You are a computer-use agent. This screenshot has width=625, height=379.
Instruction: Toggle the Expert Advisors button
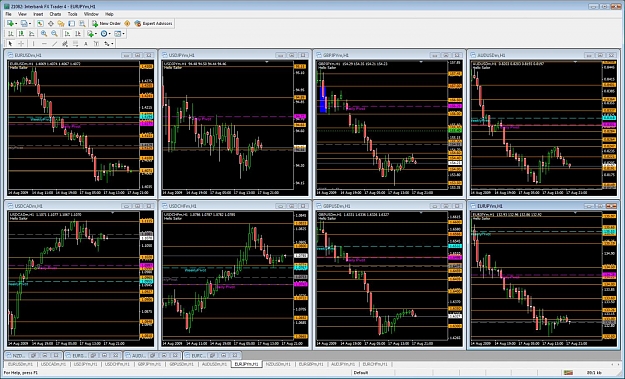click(x=153, y=24)
